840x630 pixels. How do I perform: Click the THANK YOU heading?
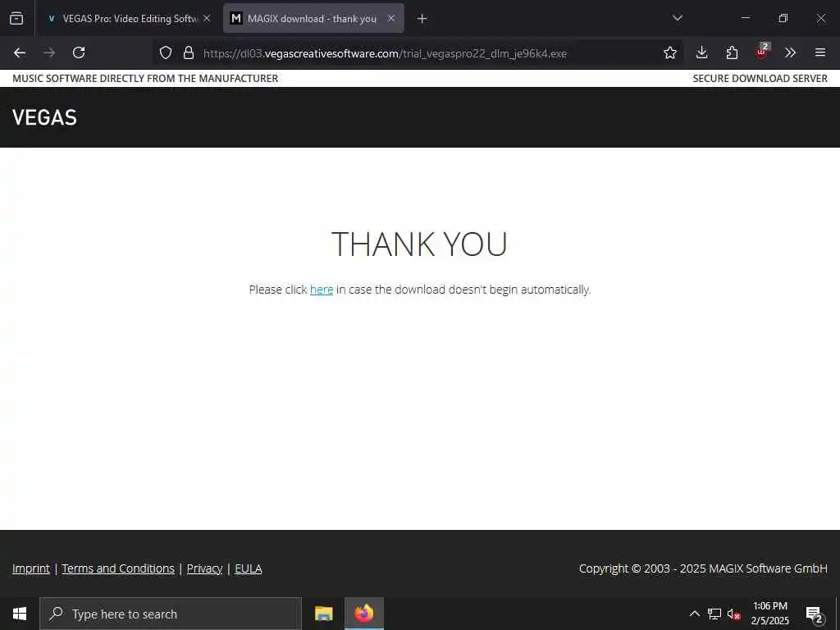pos(419,244)
